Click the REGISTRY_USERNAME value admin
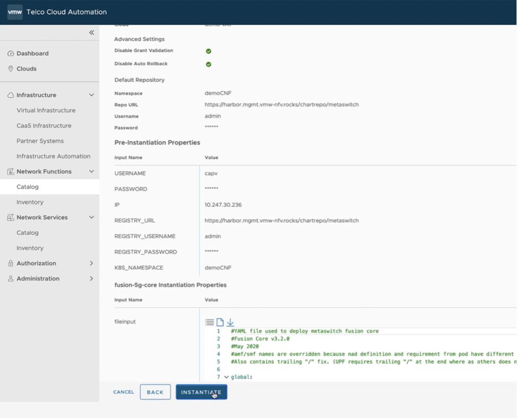518x420 pixels. (x=212, y=236)
